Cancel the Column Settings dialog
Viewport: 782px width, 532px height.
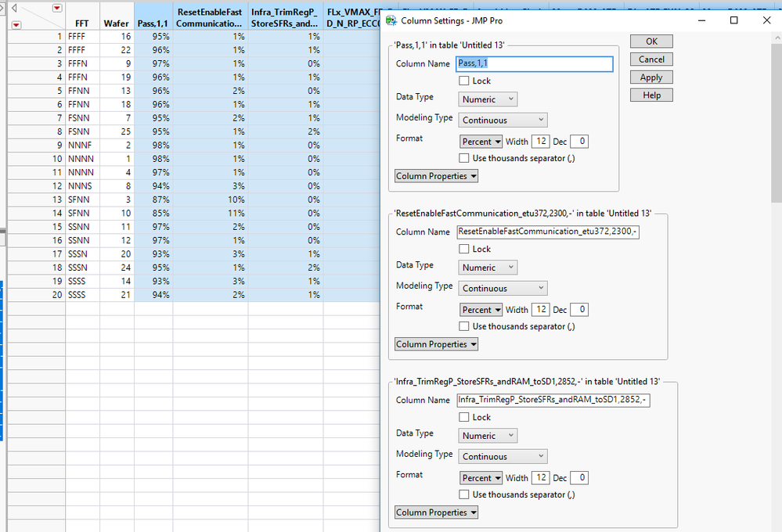(650, 59)
